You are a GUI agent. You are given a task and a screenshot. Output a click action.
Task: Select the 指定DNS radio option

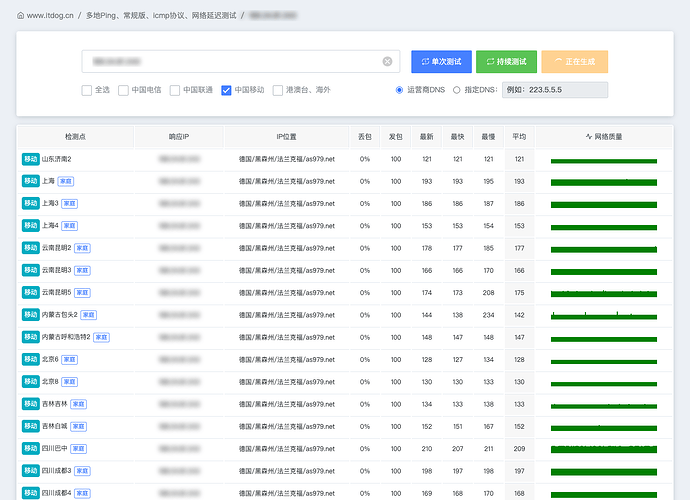456,90
